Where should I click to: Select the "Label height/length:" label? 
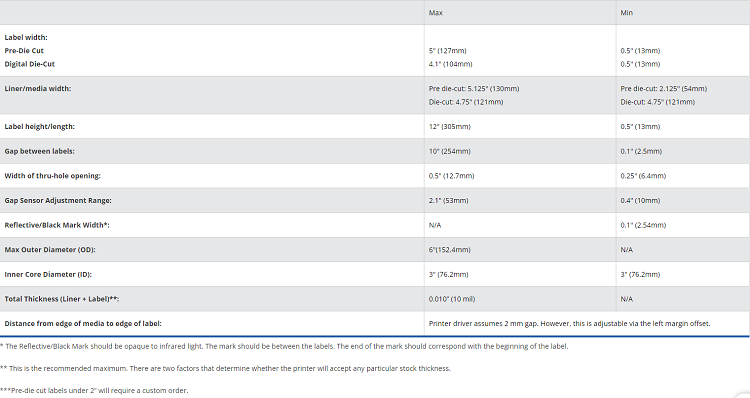coord(40,127)
